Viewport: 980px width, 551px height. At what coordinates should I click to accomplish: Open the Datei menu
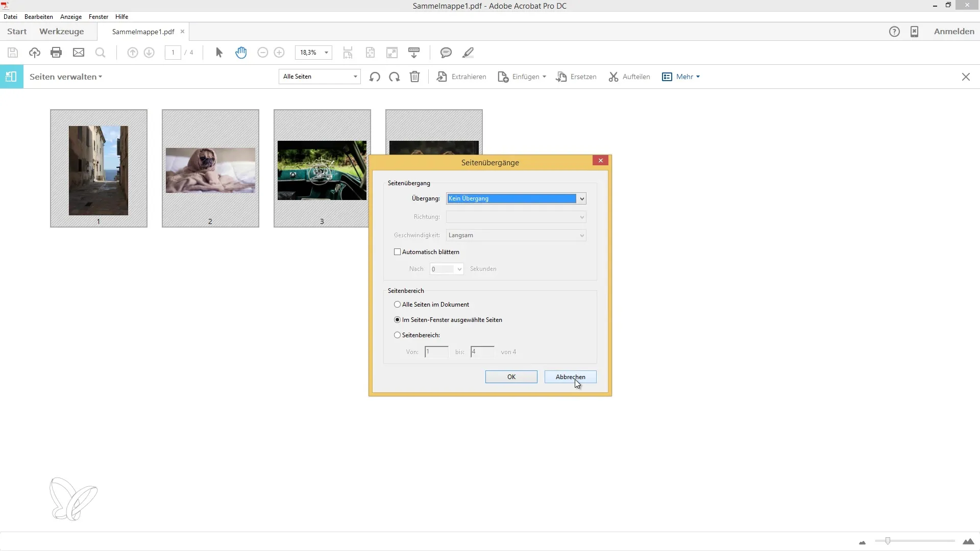[10, 17]
